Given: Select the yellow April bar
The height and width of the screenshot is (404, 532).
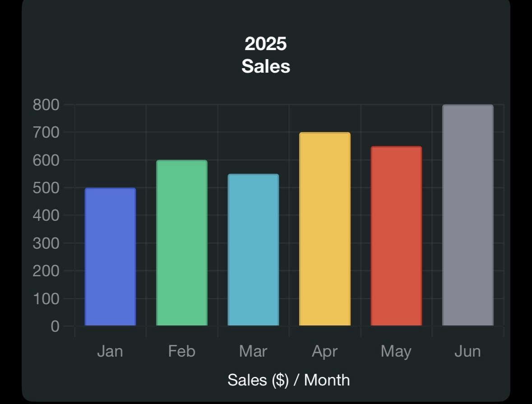Looking at the screenshot, I should (x=325, y=229).
